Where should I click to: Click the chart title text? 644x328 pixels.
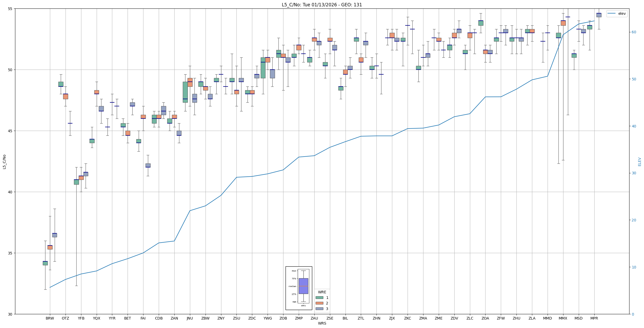322,5
